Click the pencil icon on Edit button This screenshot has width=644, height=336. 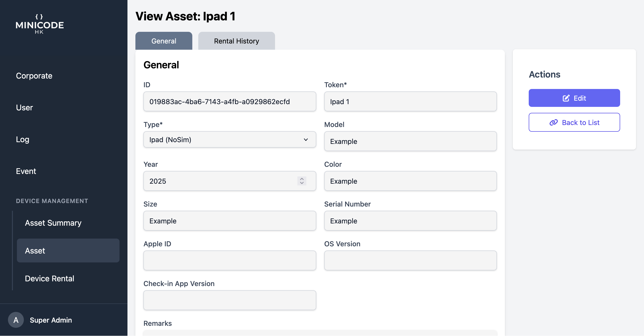click(x=566, y=98)
